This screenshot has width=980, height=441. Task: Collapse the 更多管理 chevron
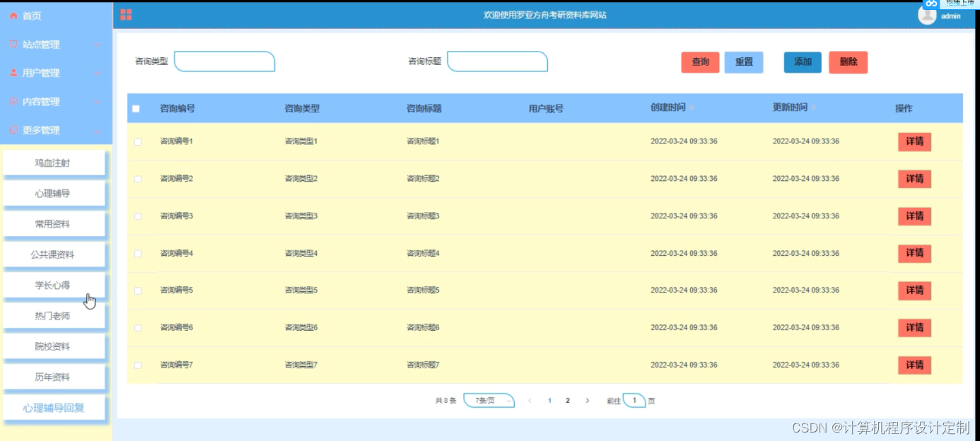[x=98, y=131]
